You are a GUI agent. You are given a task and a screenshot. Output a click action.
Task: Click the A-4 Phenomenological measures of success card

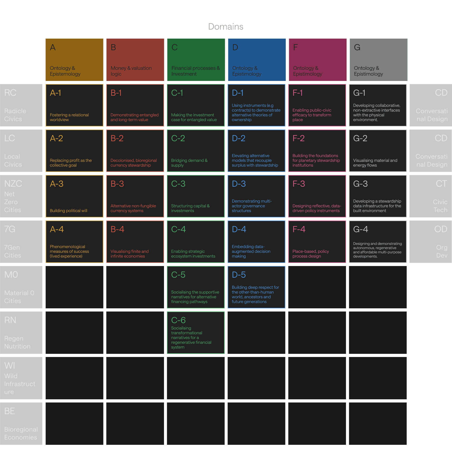74,242
